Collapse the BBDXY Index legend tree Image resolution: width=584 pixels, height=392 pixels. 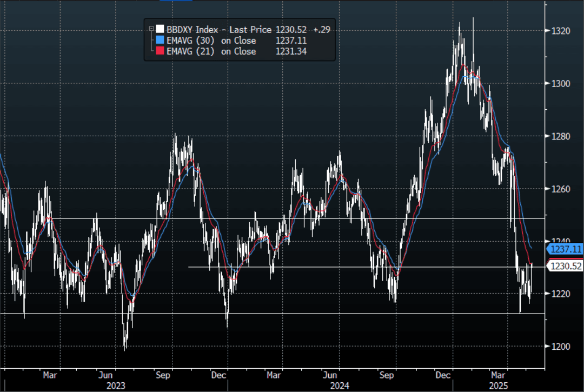point(151,30)
